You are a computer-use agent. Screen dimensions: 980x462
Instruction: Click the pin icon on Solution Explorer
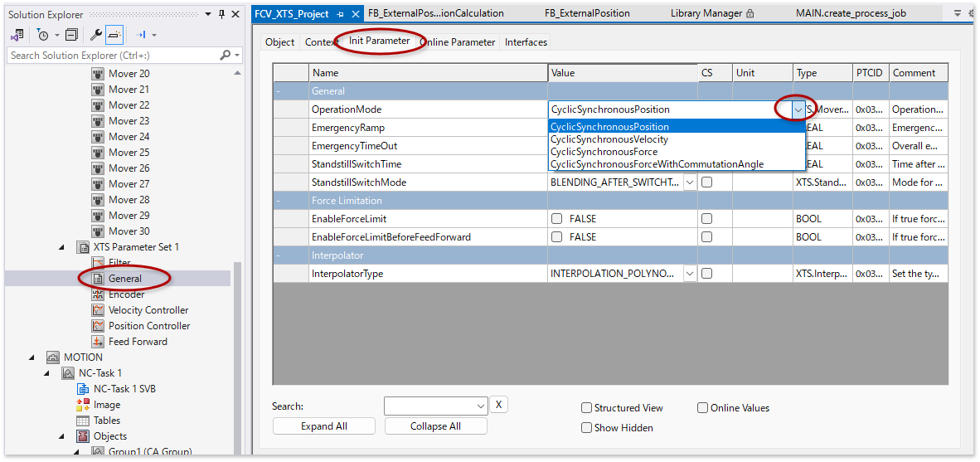(x=222, y=14)
